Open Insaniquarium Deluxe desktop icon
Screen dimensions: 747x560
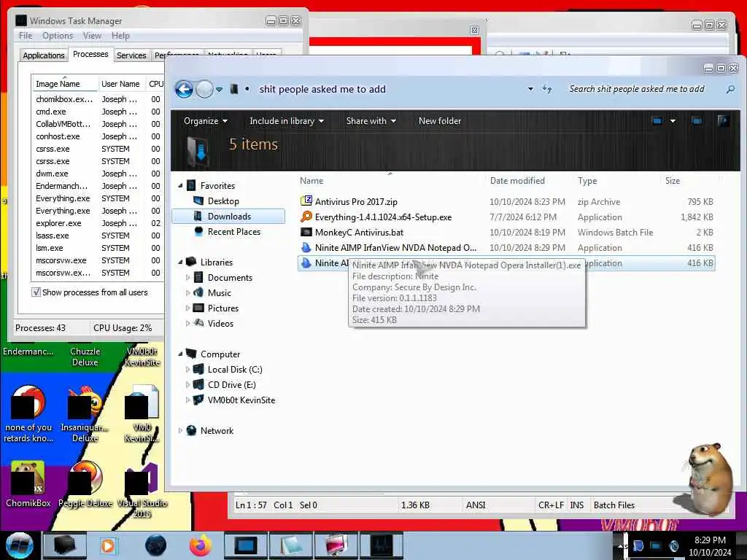click(85, 415)
